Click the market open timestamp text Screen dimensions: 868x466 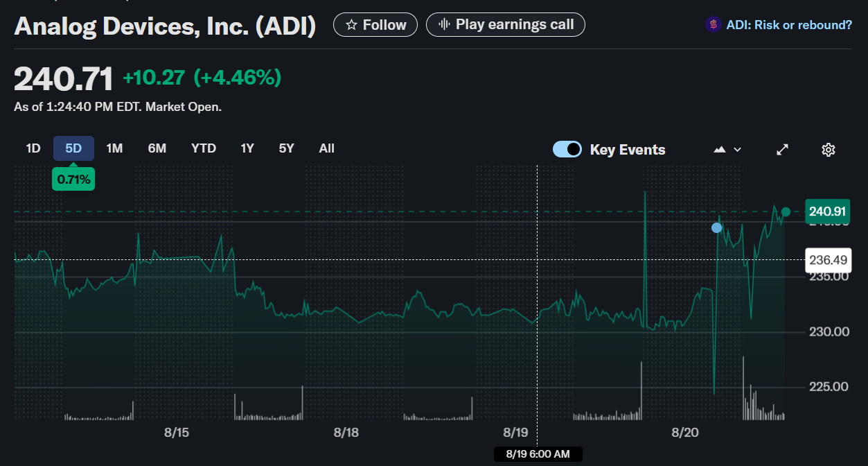pos(118,107)
